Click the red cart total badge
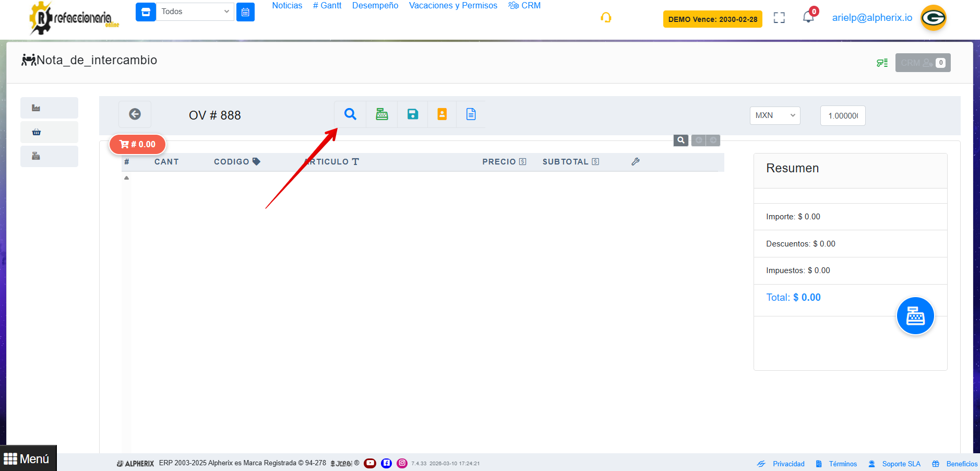The height and width of the screenshot is (471, 980). click(137, 145)
